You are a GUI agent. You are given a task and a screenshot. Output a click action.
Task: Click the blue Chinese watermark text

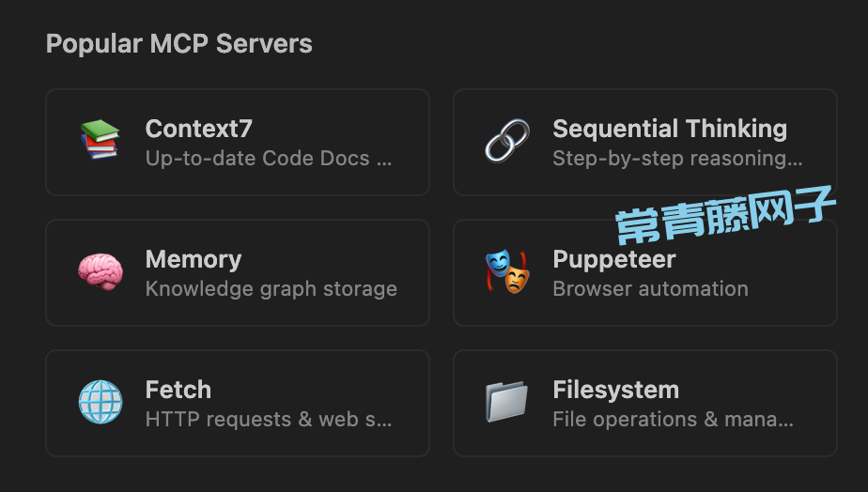725,215
